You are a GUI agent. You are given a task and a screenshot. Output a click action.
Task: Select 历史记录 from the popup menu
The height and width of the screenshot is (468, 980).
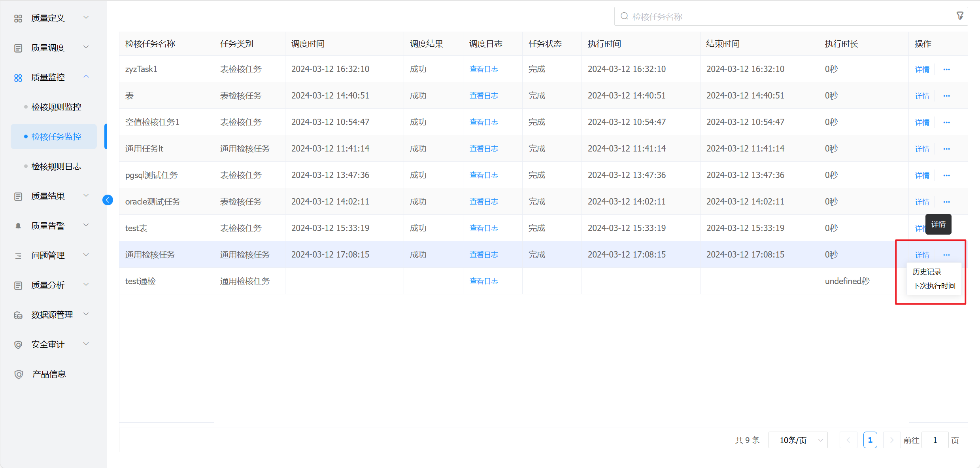pyautogui.click(x=927, y=272)
